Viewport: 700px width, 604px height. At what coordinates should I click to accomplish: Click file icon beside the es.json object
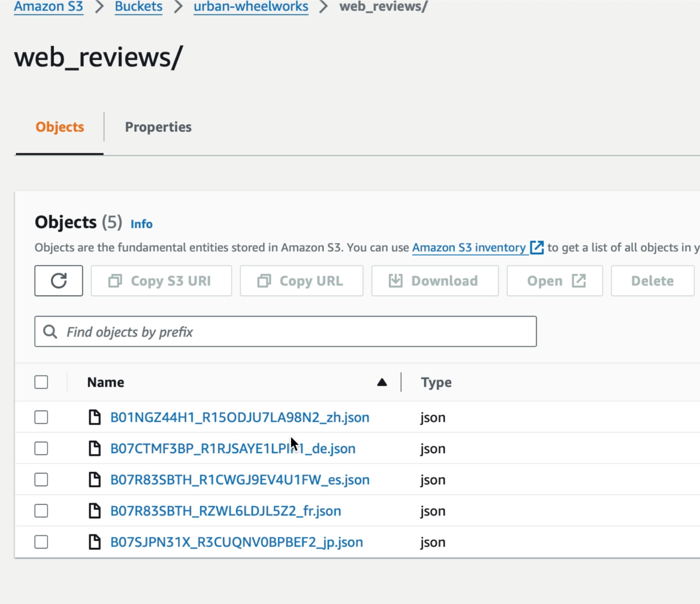[x=94, y=480]
